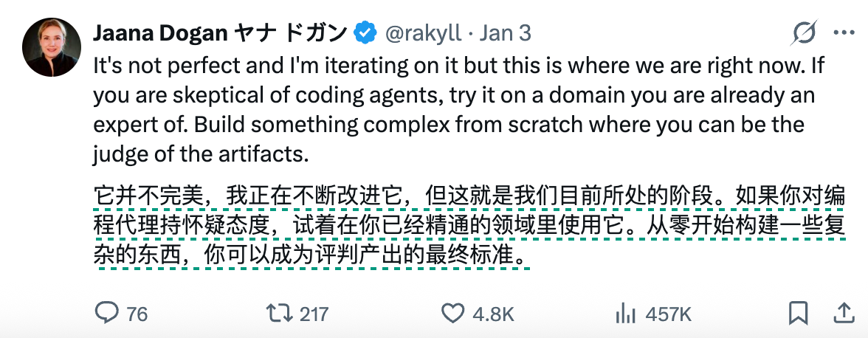Image resolution: width=868 pixels, height=338 pixels.
Task: Like the tweet with the heart icon
Action: [x=452, y=313]
